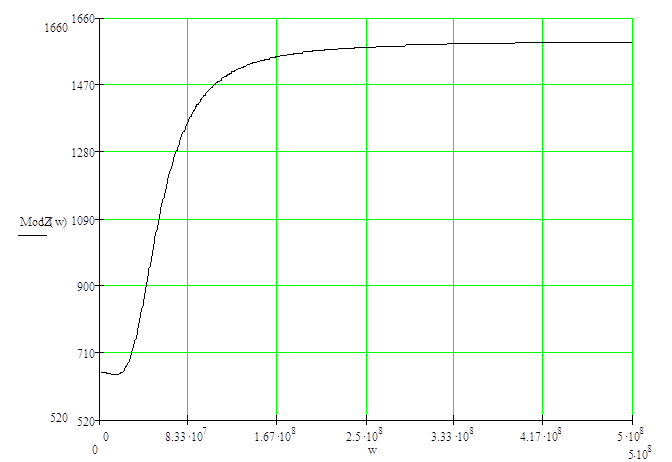
Task: Click the trace line sample under ModZ(w)
Action: 32,234
